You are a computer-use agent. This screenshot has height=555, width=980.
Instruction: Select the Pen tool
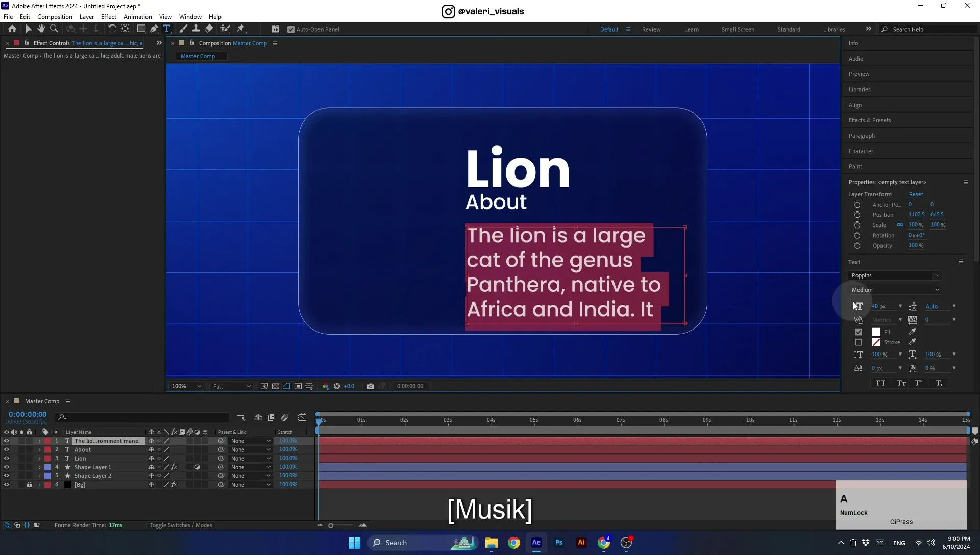tap(154, 29)
